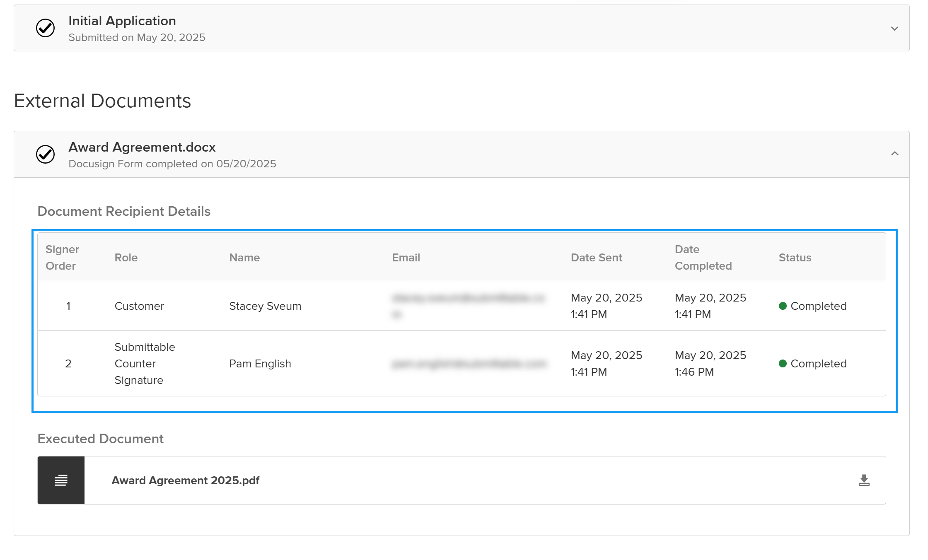The image size is (928, 560).
Task: Click the Date Completed column header
Action: (703, 257)
